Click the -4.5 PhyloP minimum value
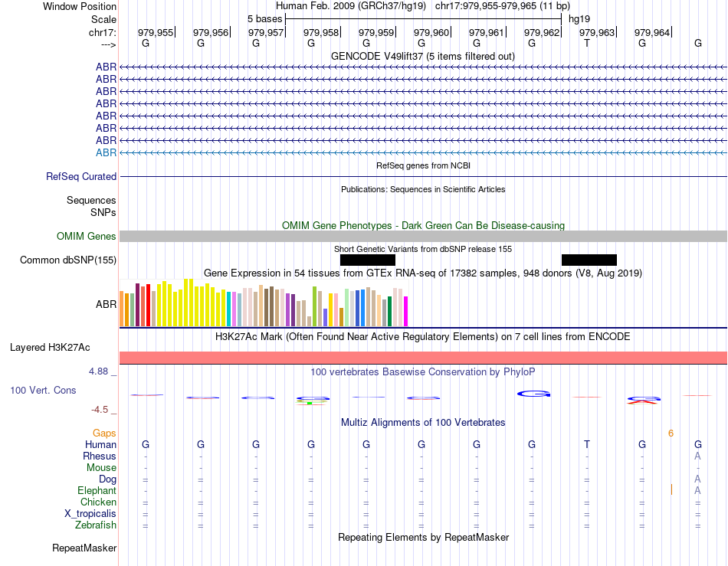The height and width of the screenshot is (566, 728). pos(100,410)
